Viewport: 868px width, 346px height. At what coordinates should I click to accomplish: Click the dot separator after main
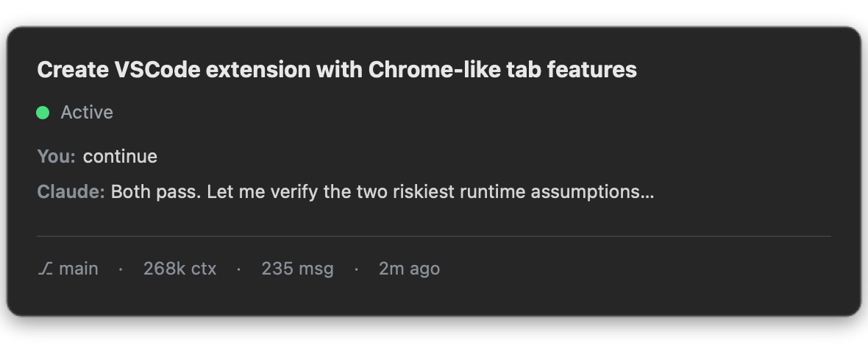coord(121,269)
